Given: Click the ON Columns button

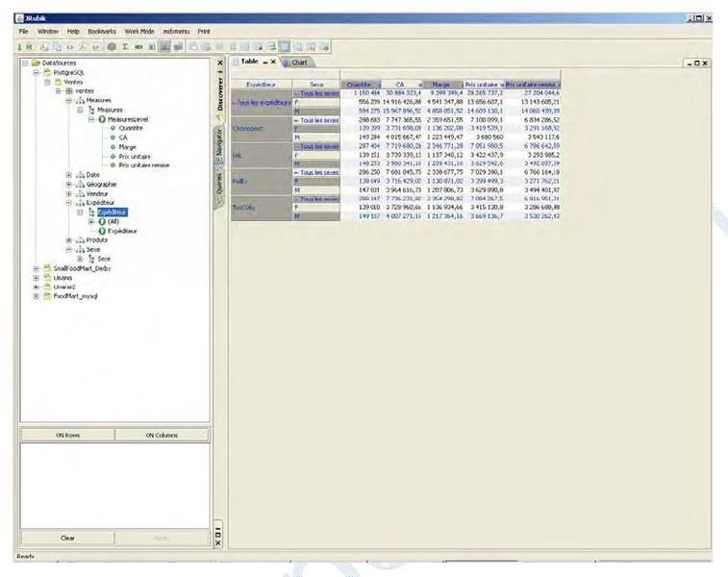Looking at the screenshot, I should [162, 436].
